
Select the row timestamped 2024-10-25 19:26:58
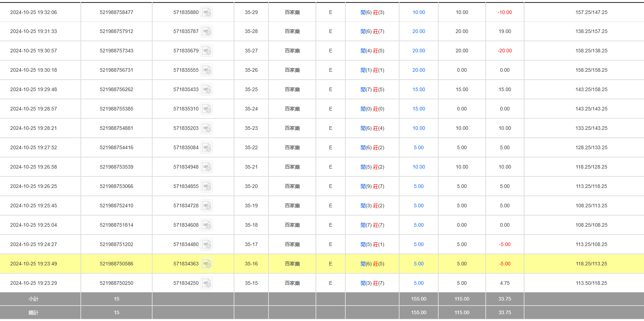33,167
